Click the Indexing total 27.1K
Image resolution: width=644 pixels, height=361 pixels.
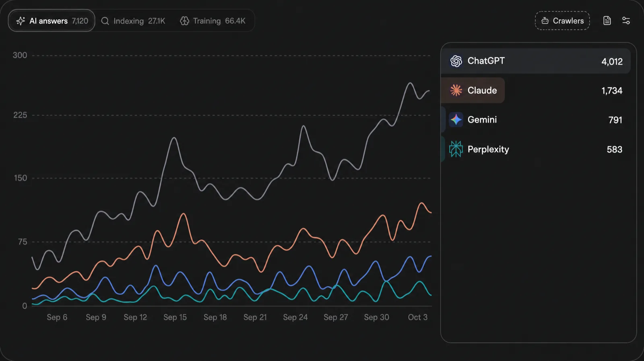pos(157,21)
